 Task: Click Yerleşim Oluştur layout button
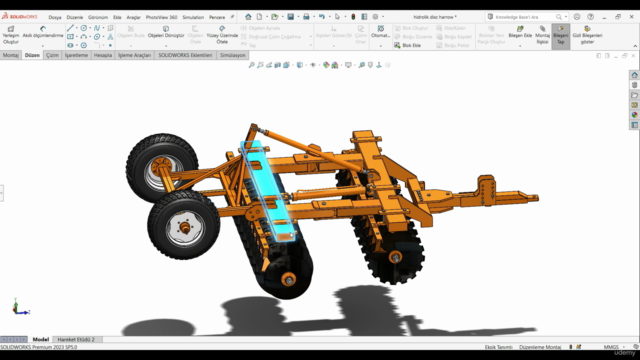[x=11, y=35]
